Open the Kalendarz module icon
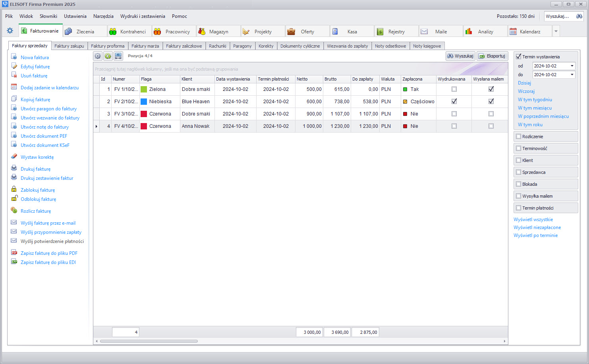589x364 pixels. [x=513, y=31]
